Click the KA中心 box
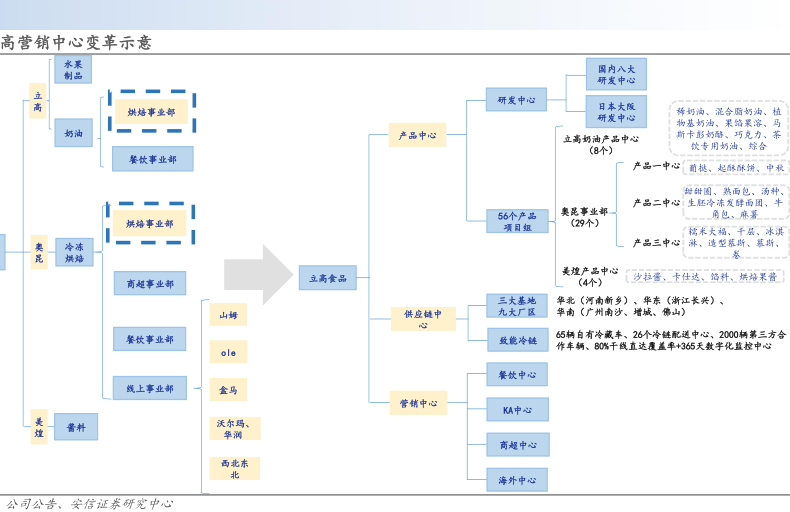 (517, 410)
